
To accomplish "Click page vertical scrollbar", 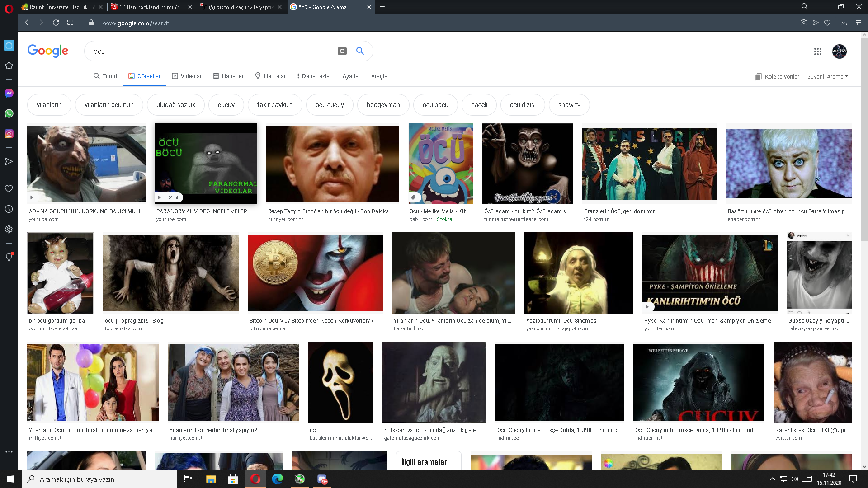I will click(864, 140).
